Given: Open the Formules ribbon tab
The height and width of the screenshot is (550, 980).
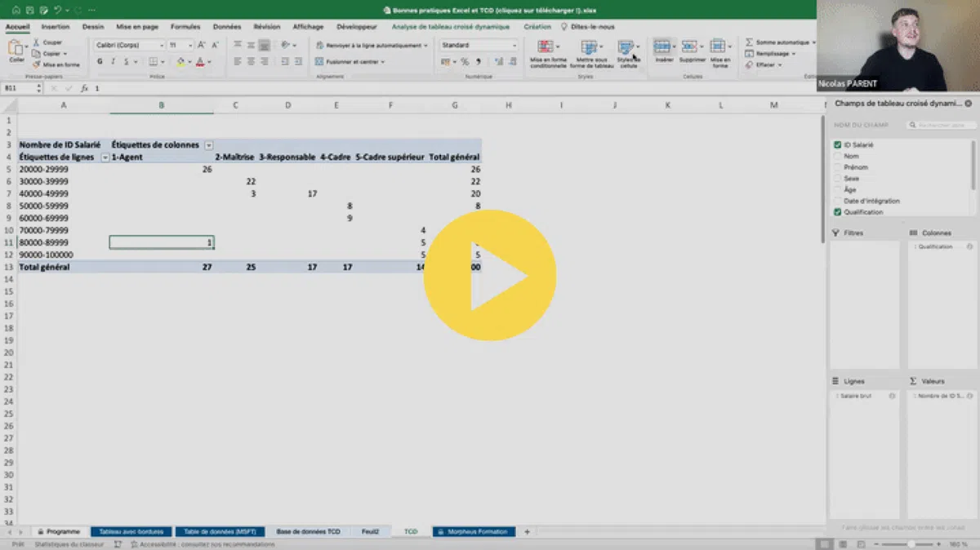Looking at the screenshot, I should click(185, 27).
